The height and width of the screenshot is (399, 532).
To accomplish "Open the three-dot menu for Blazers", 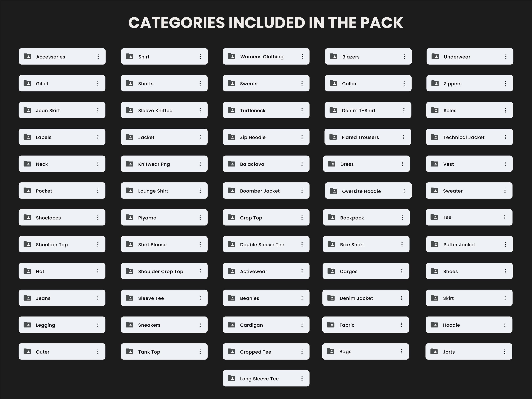I will click(404, 57).
